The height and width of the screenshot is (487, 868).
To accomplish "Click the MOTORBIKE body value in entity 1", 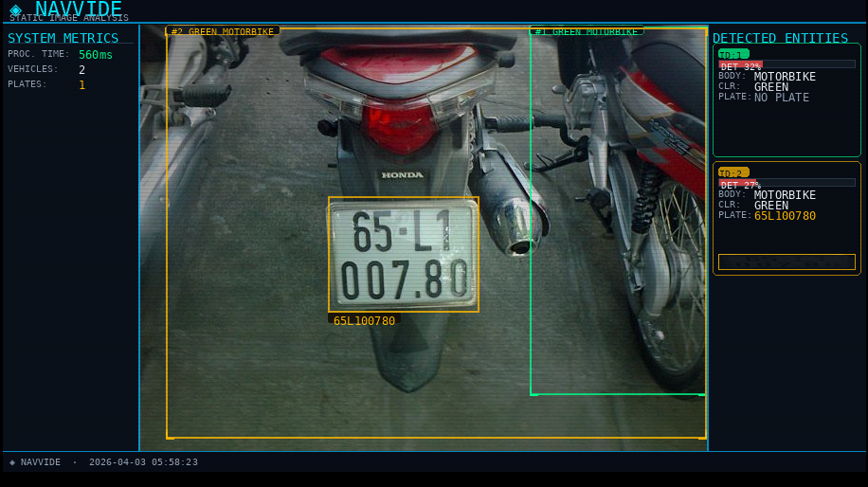I will pos(785,77).
